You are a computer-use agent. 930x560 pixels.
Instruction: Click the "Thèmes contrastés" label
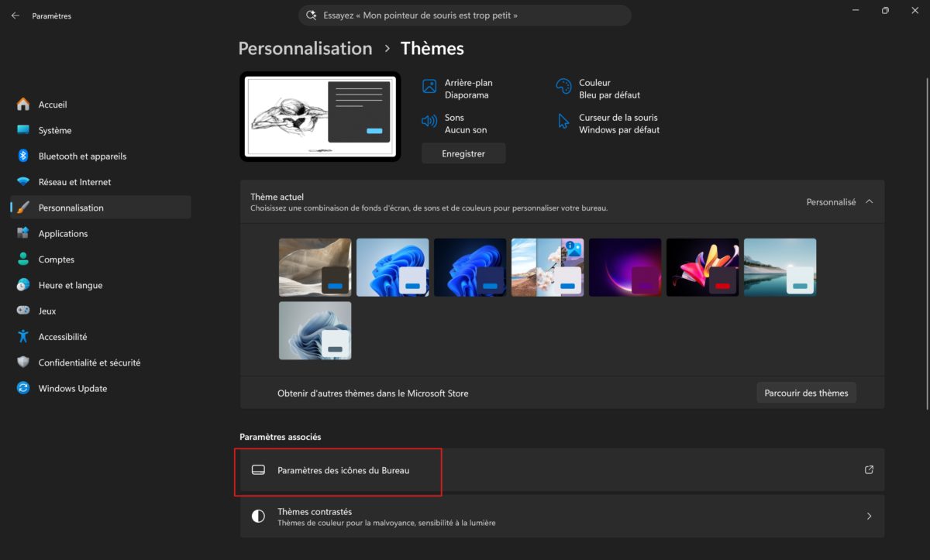point(315,511)
